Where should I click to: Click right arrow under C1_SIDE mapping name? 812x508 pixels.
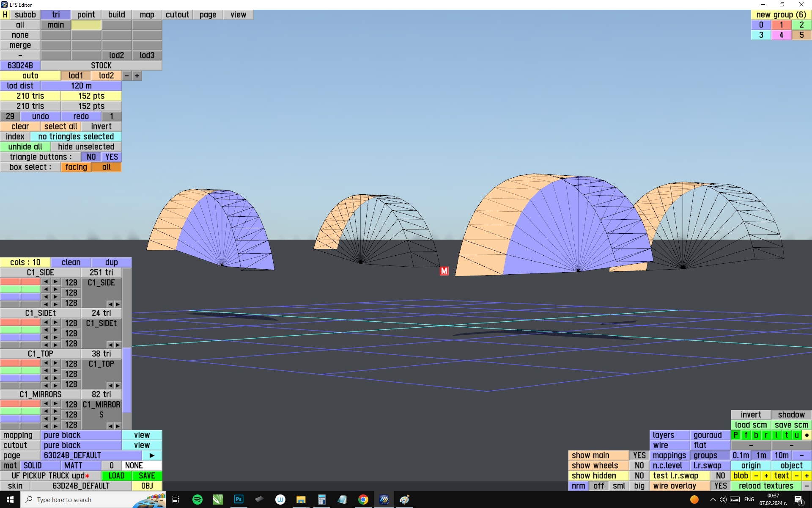(x=118, y=304)
